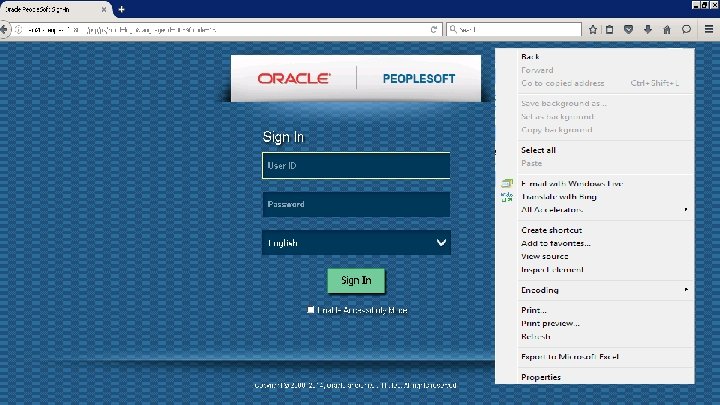Screen dimensions: 720x405
Task: Choose Export to Microsoft Excel entry
Action: click(x=570, y=357)
